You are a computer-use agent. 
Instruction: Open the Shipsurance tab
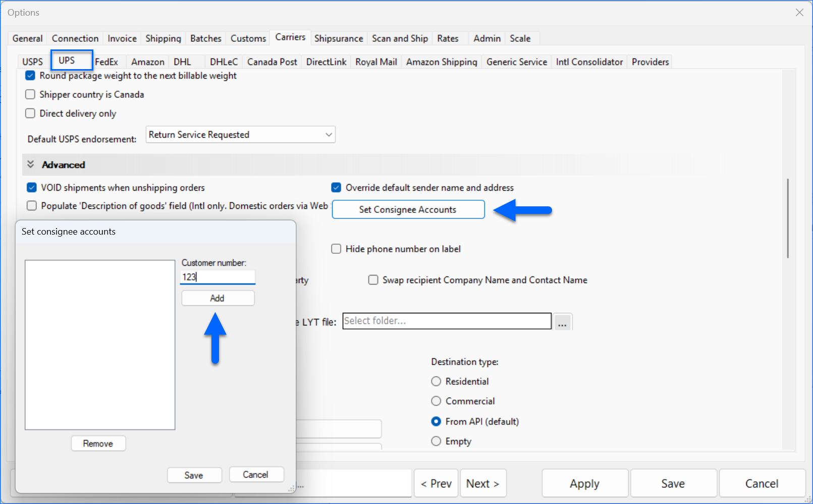pos(338,38)
